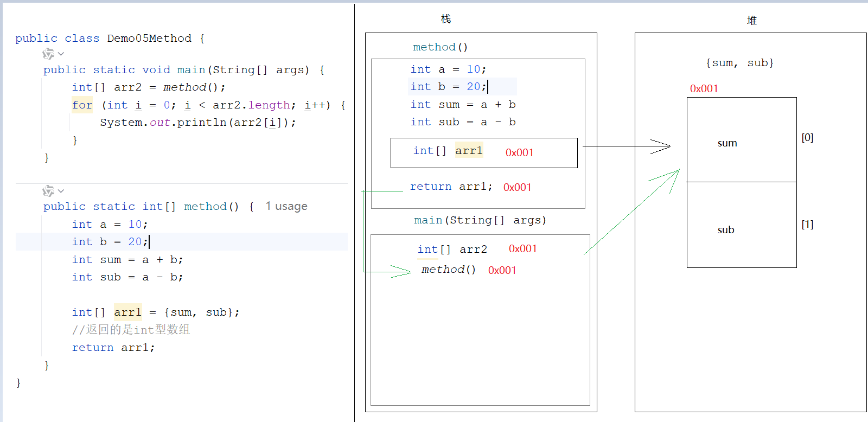
Task: Open the chevron dropdown above int[] method declaration
Action: pyautogui.click(x=61, y=191)
